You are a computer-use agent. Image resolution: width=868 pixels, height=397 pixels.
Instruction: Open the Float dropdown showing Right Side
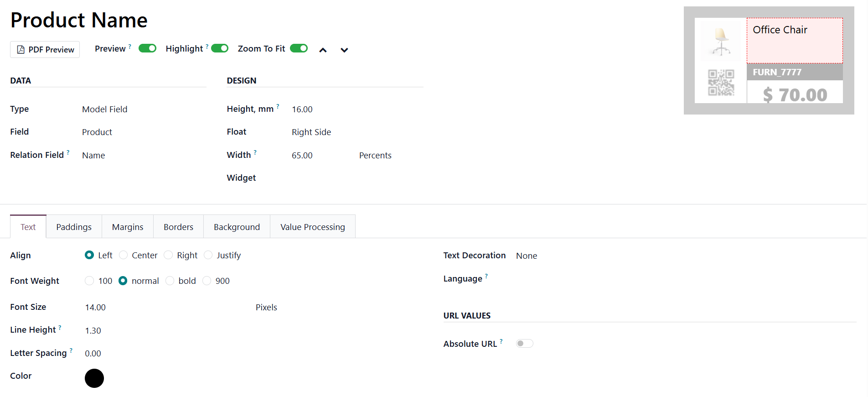point(311,132)
